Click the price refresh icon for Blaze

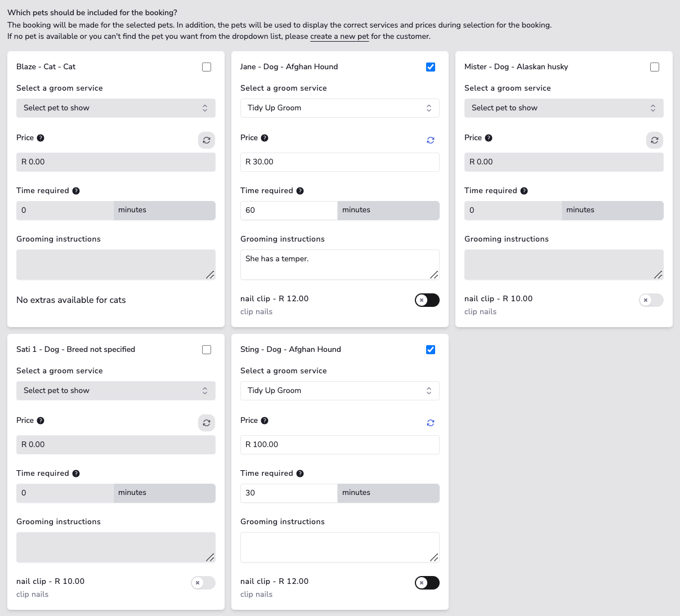pos(207,140)
